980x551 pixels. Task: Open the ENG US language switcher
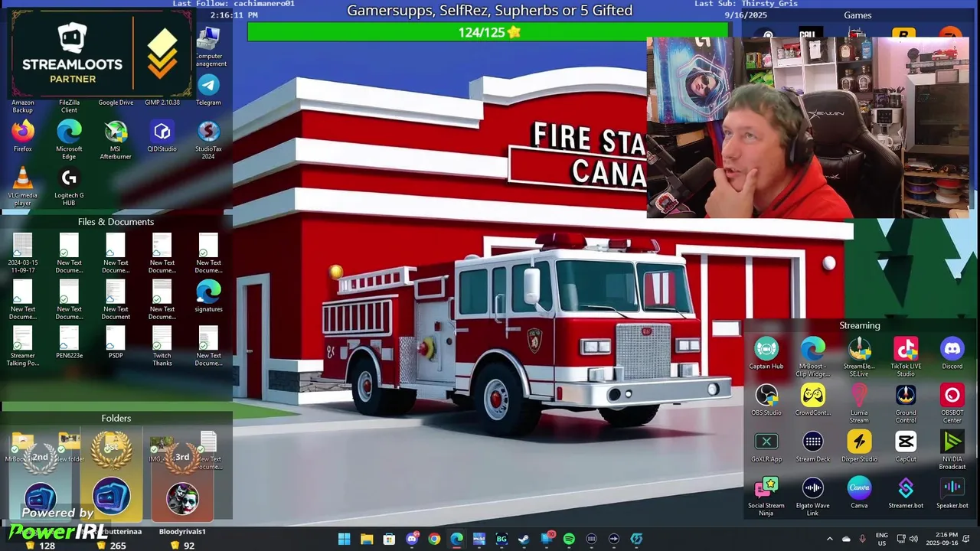click(x=882, y=539)
